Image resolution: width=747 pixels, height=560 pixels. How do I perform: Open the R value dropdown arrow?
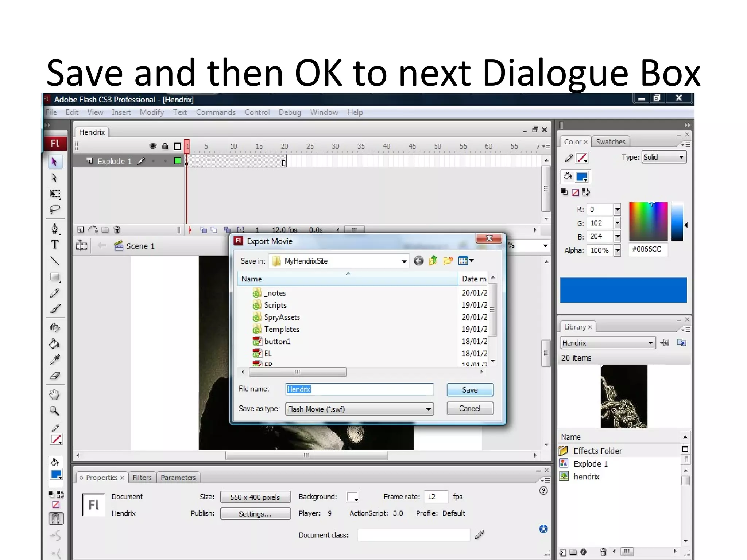click(618, 210)
